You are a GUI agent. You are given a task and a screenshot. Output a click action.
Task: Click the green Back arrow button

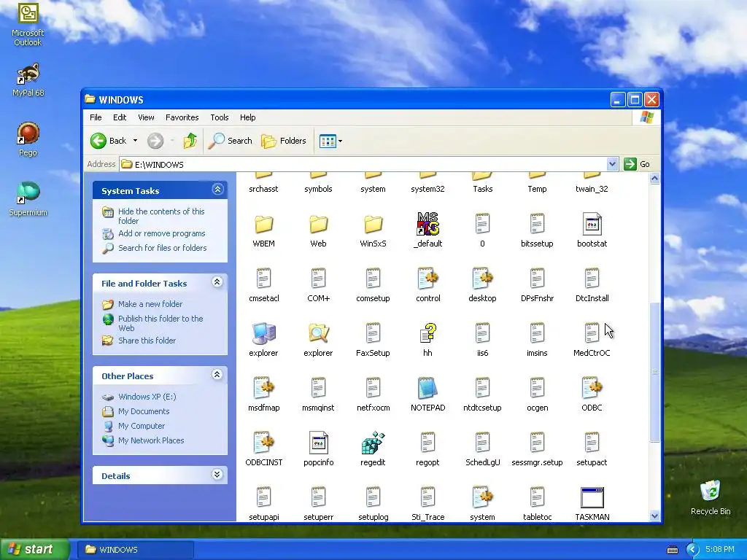click(x=98, y=141)
